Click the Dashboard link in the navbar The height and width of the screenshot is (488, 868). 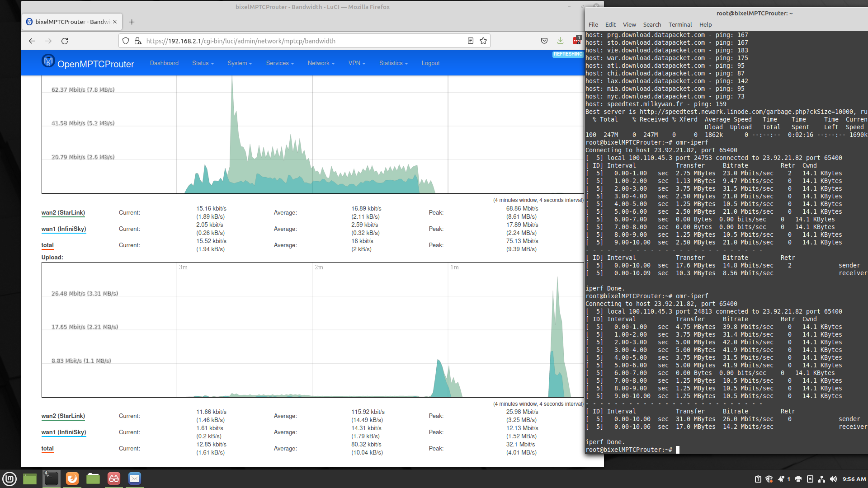click(164, 63)
